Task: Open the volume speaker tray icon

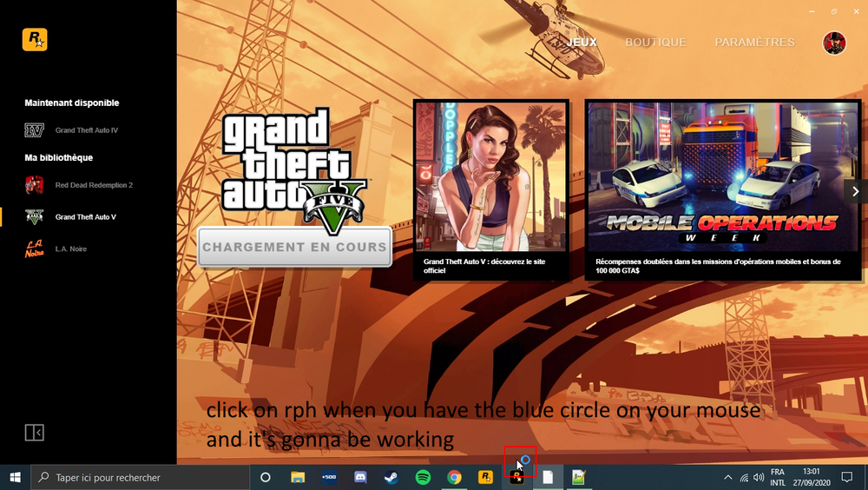Action: [759, 477]
